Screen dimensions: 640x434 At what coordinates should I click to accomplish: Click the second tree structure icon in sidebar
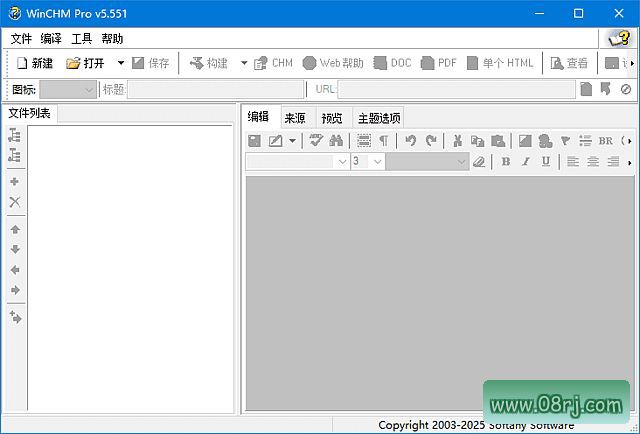click(x=15, y=155)
